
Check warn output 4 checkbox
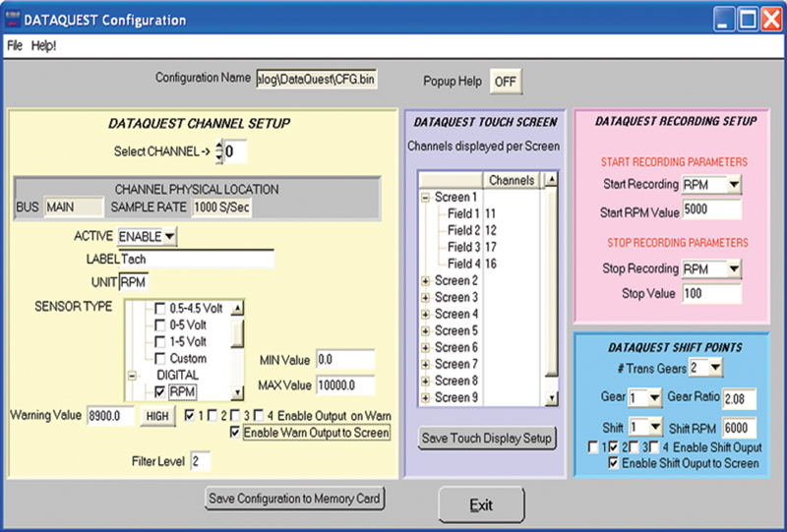coord(259,416)
